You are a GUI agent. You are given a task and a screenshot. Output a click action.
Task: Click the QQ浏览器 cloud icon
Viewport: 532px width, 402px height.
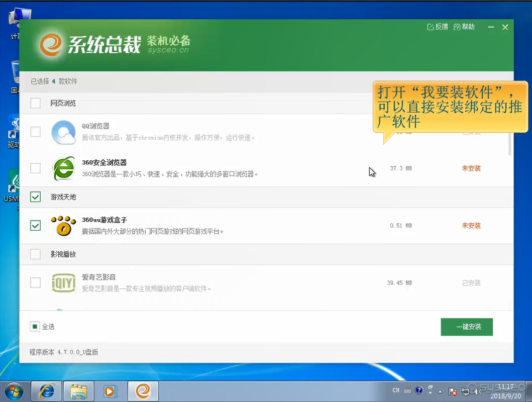coord(63,132)
